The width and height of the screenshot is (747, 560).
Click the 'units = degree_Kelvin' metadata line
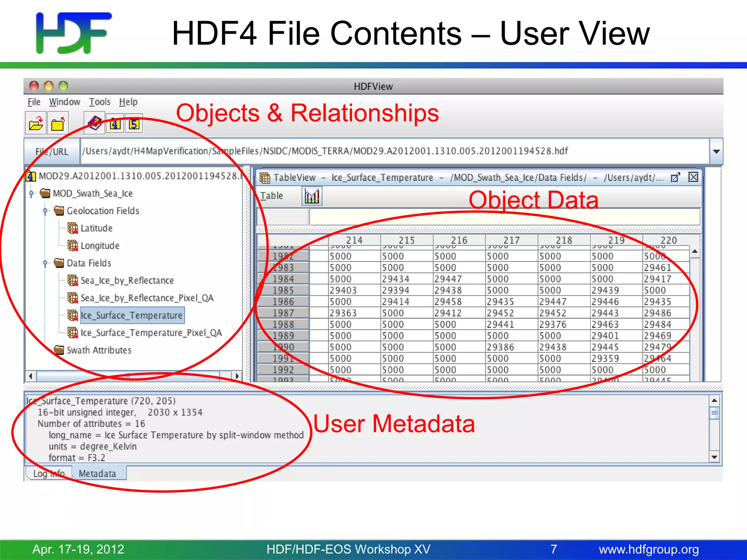pyautogui.click(x=93, y=447)
